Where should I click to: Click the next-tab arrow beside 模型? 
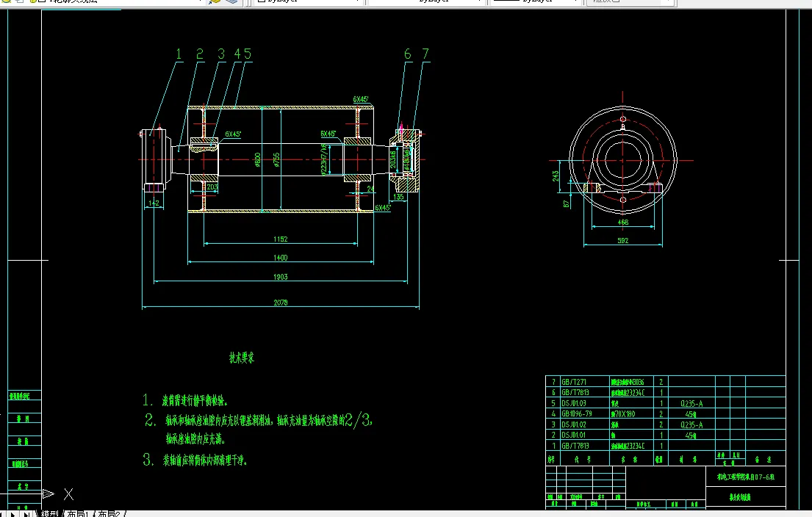[14, 514]
